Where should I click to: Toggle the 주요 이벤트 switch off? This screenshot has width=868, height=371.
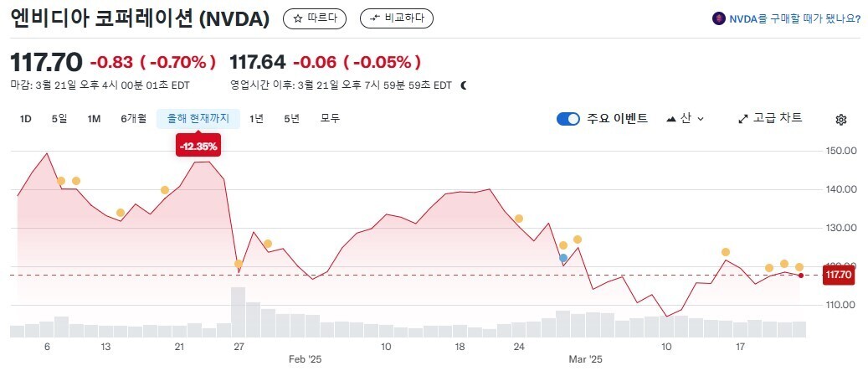[x=568, y=119]
